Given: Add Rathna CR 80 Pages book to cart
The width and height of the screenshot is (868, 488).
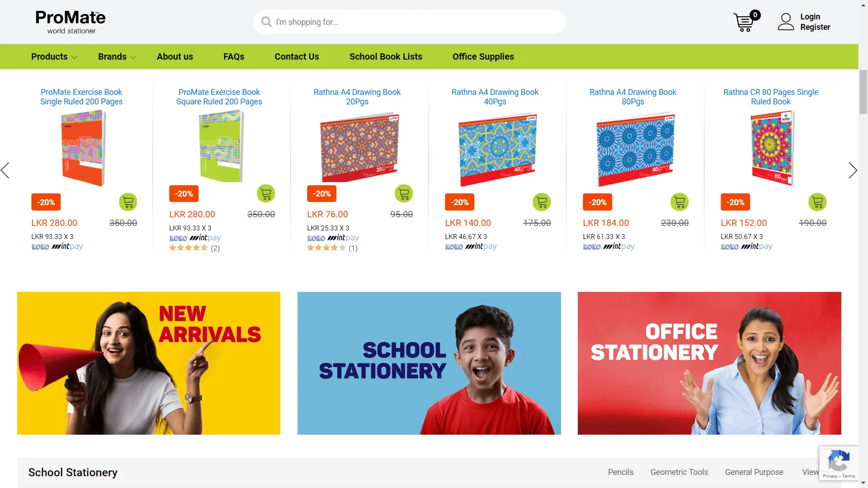Looking at the screenshot, I should click(x=817, y=202).
